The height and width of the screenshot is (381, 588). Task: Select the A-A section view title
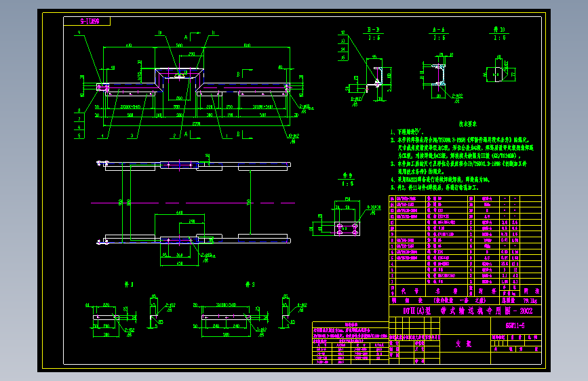click(x=439, y=30)
